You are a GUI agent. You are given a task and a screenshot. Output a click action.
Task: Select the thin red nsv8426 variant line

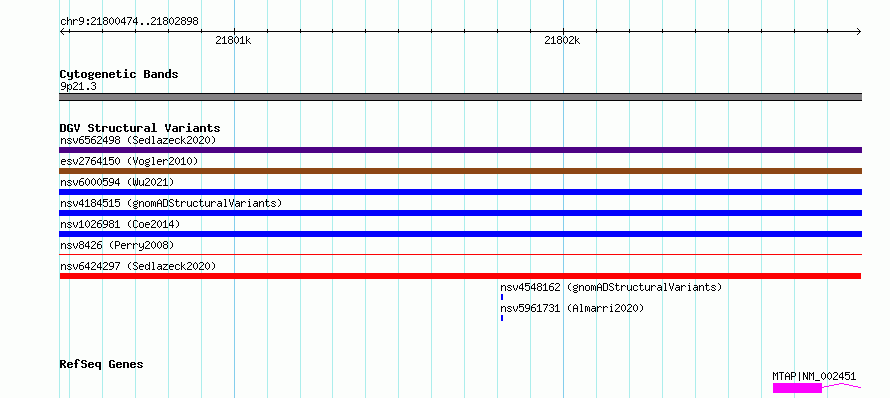click(460, 255)
